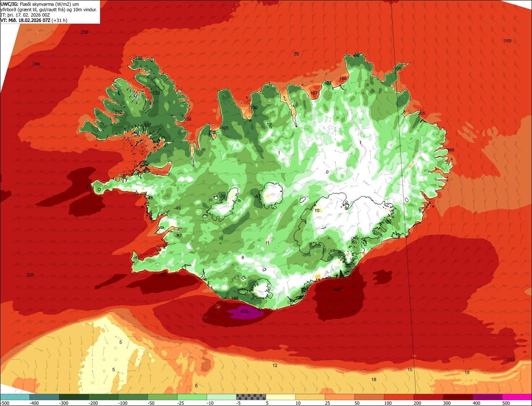
Task: Click the map value 12 in the southern sea
Action: click(x=275, y=365)
